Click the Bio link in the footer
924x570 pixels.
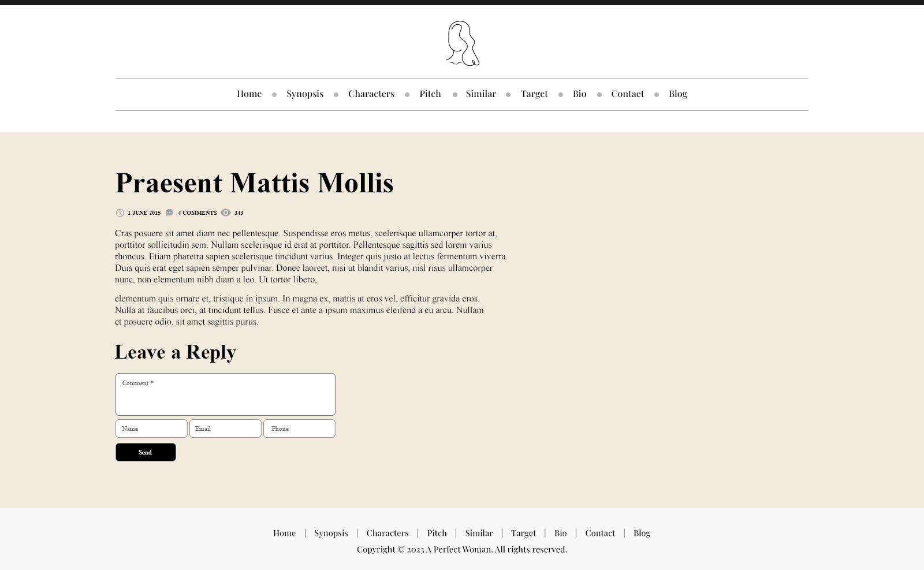tap(561, 533)
